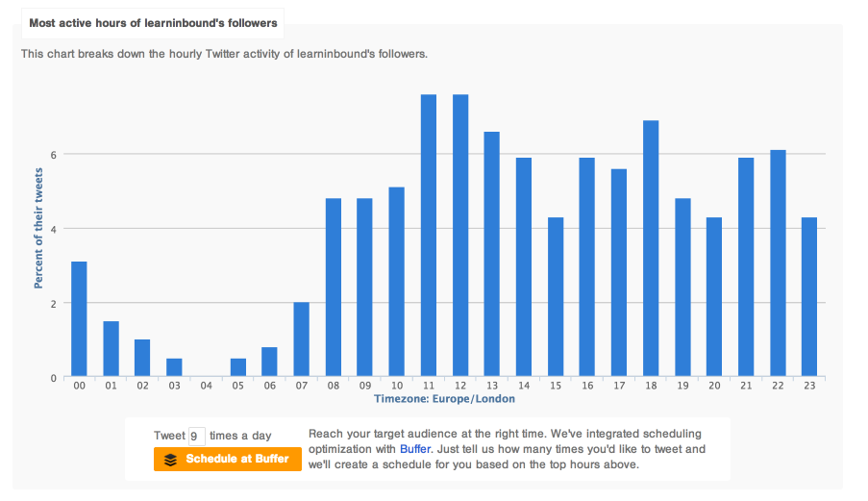Viewport: 868px width, 501px height.
Task: Click the bar for hour 14
Action: pyautogui.click(x=524, y=267)
